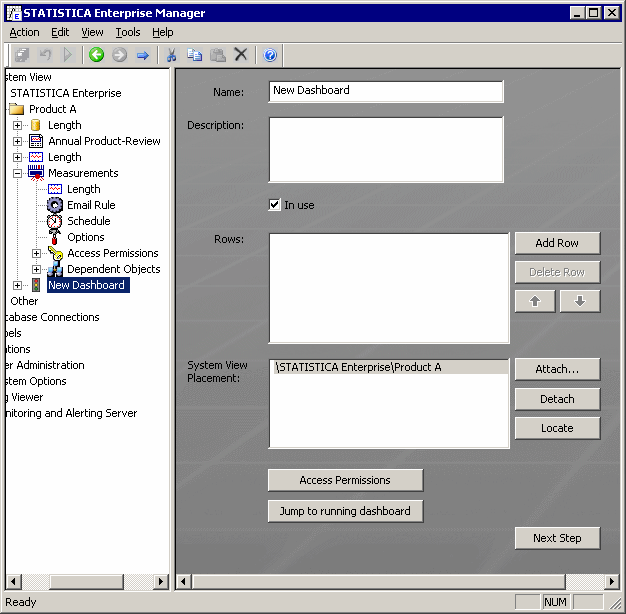Click the grey Forward arrow toolbar icon

119,55
